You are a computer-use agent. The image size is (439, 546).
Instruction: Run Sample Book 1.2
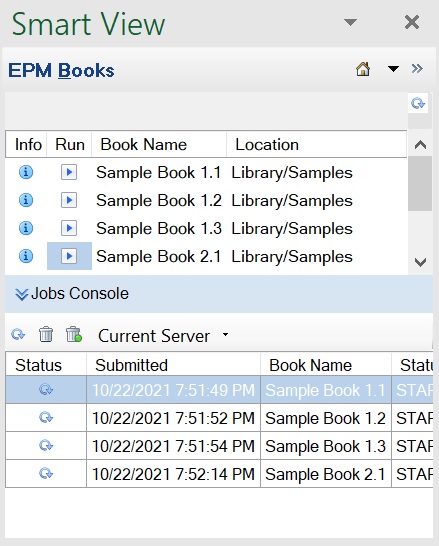(x=69, y=200)
